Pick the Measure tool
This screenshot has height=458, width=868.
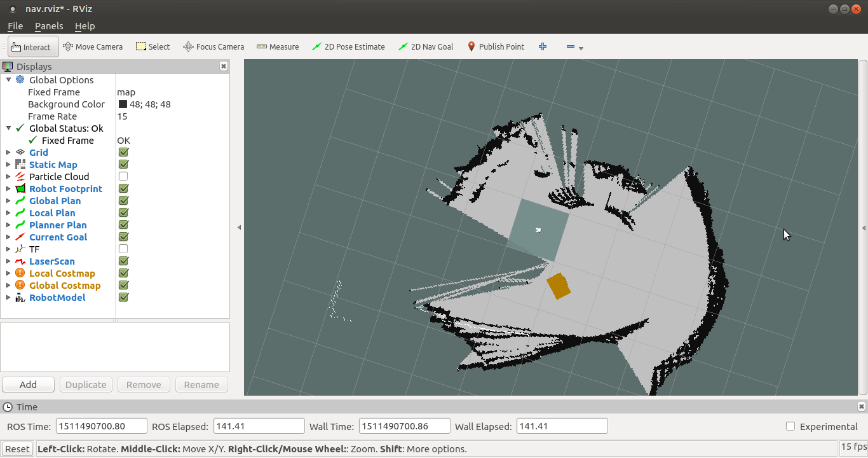[x=278, y=46]
